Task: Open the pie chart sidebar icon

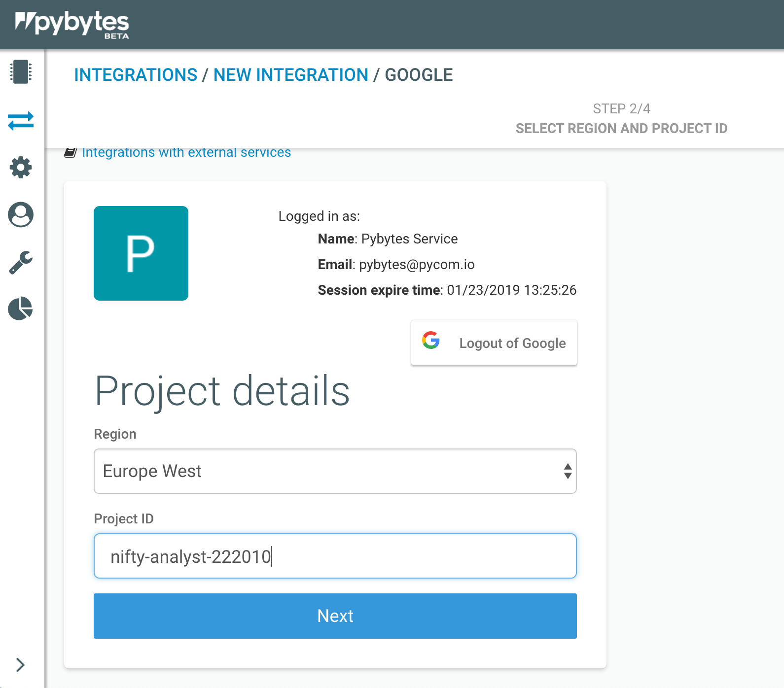Action: (21, 309)
